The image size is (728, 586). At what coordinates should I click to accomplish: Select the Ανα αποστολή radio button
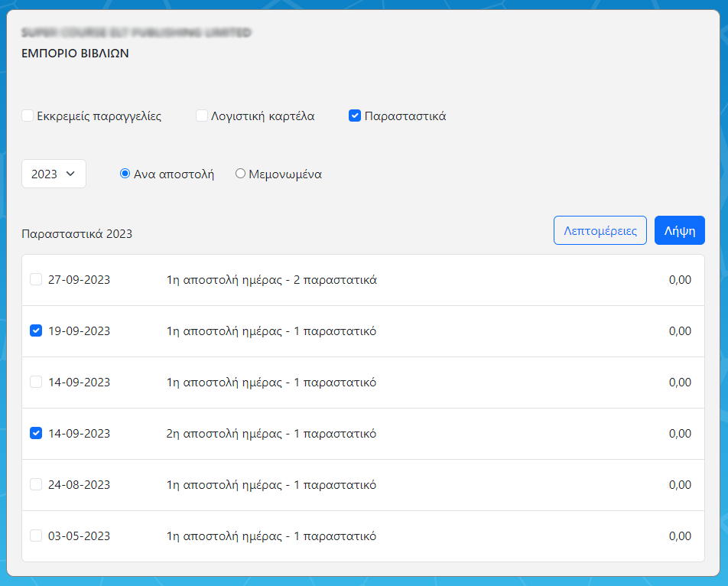(125, 174)
